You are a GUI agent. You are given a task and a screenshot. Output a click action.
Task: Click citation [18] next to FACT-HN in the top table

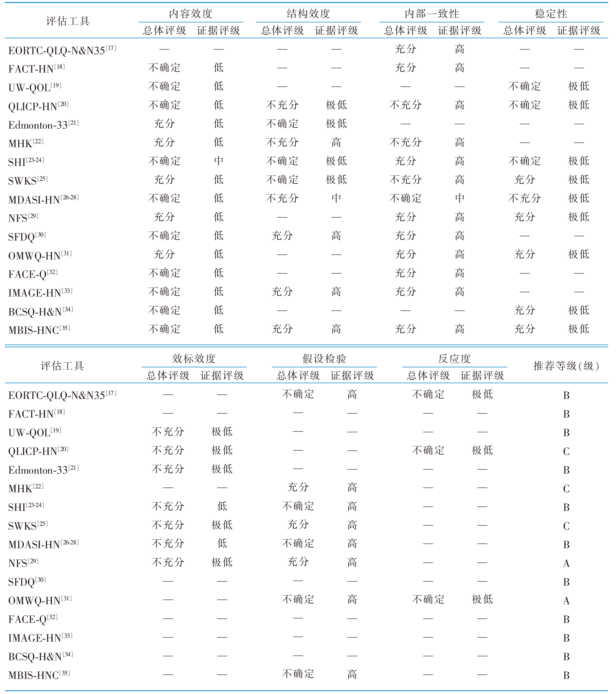[59, 67]
